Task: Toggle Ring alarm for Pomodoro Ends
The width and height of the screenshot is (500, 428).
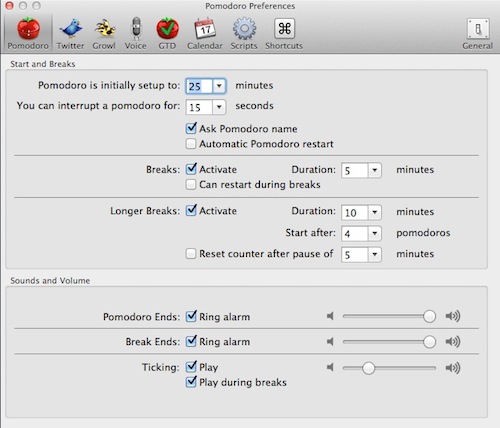Action: [191, 316]
